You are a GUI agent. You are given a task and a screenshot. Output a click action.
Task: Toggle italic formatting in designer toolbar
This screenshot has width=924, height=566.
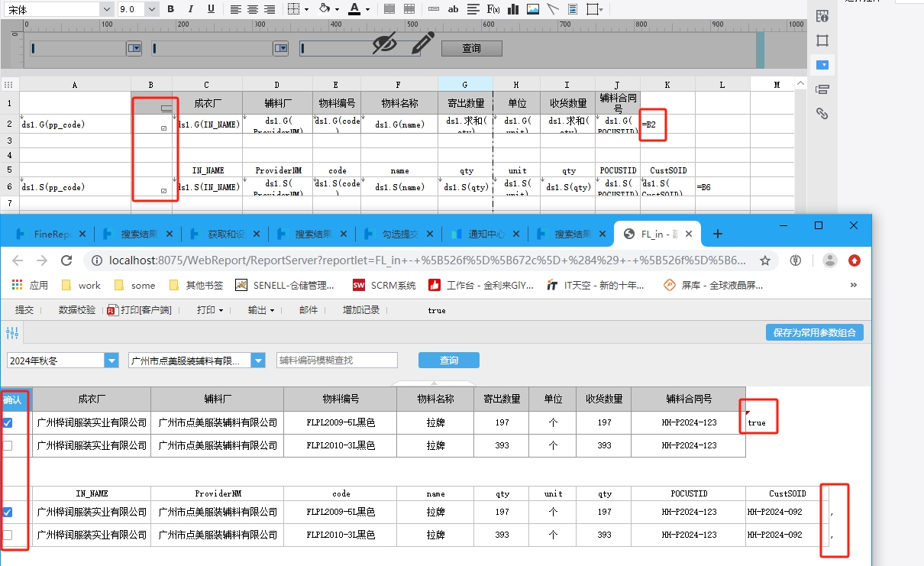(190, 9)
